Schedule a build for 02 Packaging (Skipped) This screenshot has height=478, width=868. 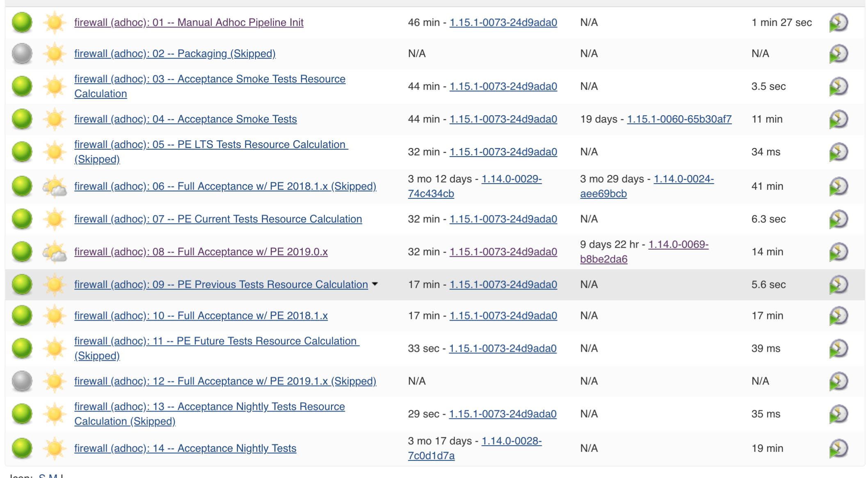(838, 54)
